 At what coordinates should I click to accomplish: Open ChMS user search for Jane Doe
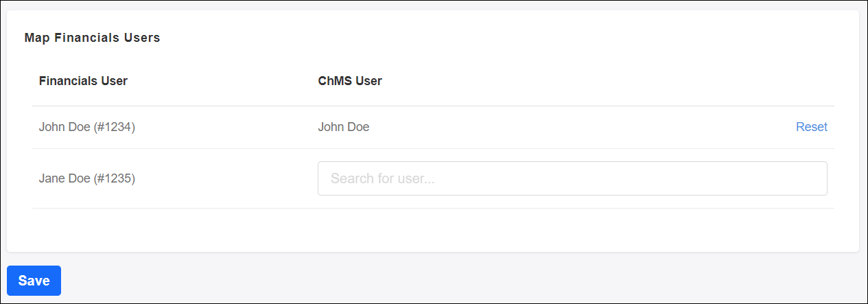pyautogui.click(x=572, y=178)
